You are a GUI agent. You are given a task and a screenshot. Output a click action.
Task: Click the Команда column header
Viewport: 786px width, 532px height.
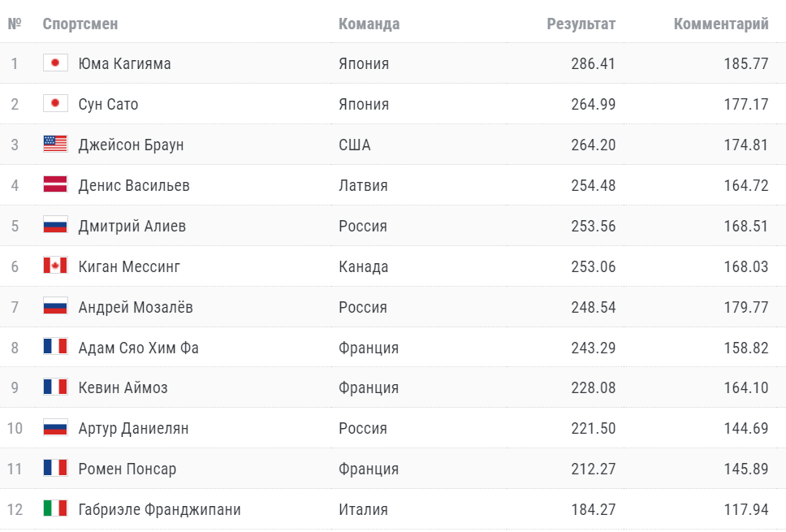coord(369,24)
